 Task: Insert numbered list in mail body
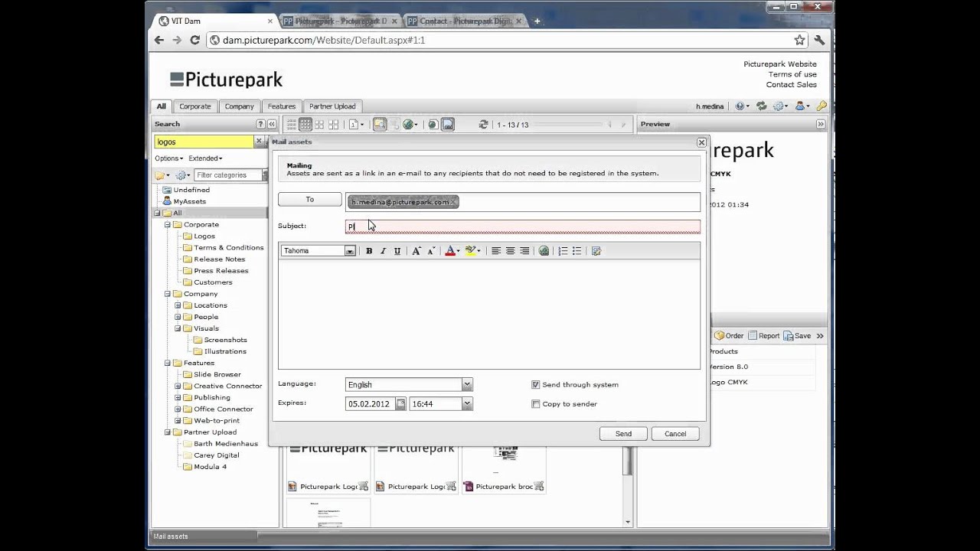563,251
